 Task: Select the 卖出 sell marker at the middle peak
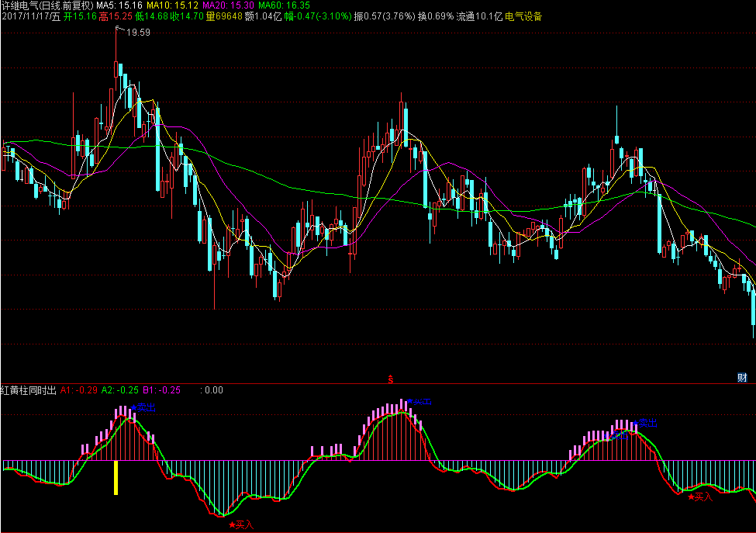[x=419, y=401]
